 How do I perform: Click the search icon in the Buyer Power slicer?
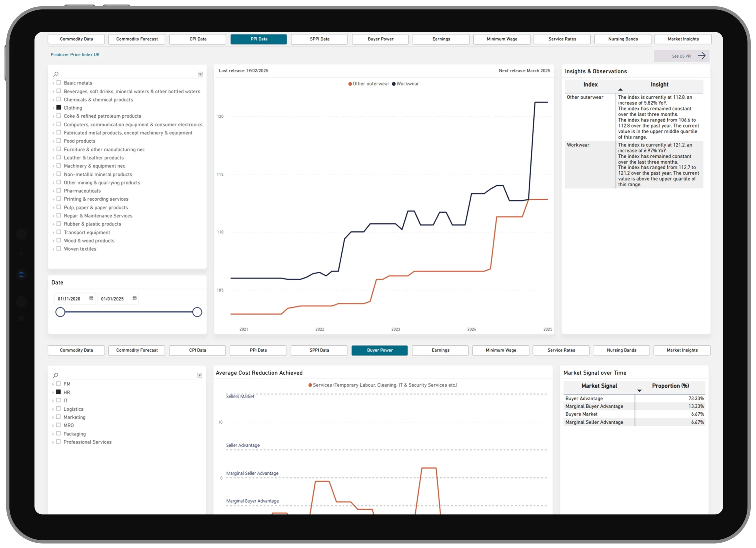pos(56,375)
